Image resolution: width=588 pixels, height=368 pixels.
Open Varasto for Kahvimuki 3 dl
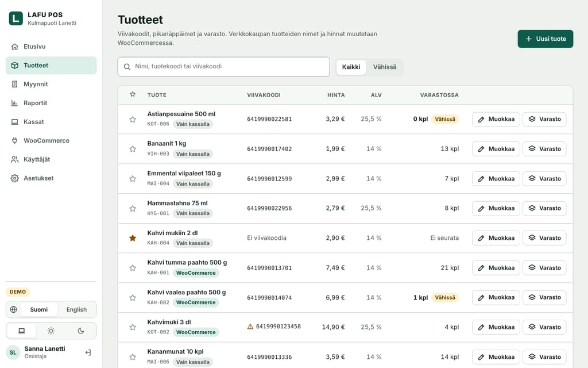544,327
